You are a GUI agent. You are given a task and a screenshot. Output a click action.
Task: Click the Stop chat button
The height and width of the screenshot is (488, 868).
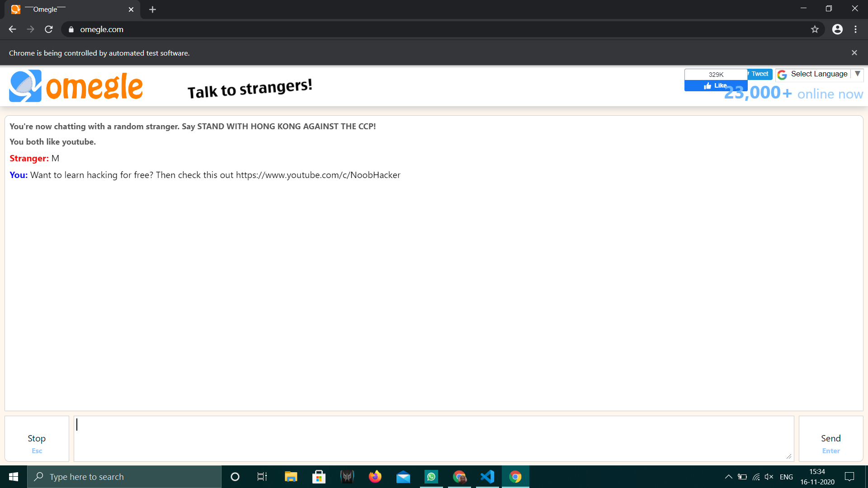(x=36, y=438)
